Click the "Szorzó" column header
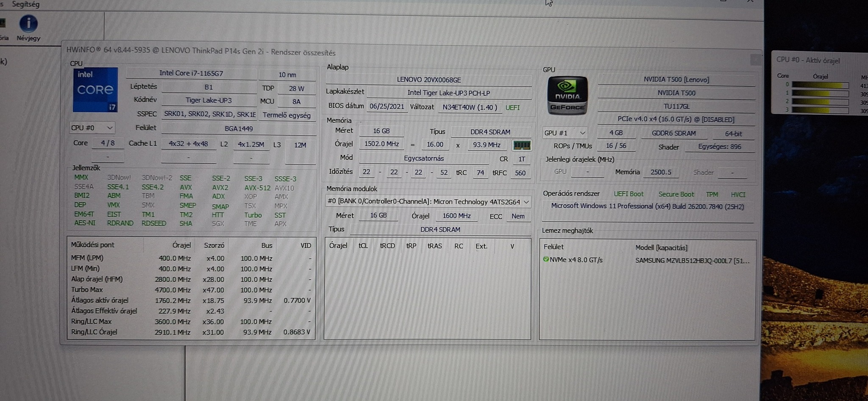This screenshot has width=868, height=401. [214, 245]
